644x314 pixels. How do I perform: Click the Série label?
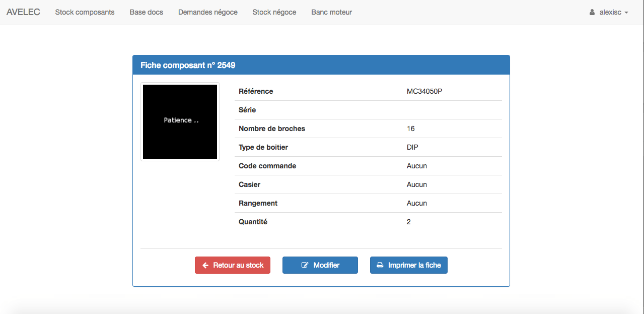247,110
